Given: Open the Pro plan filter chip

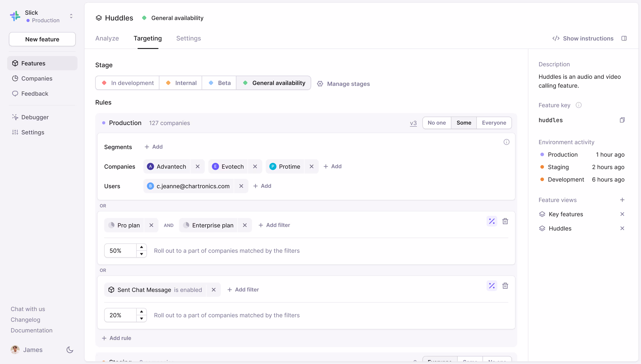Looking at the screenshot, I should pyautogui.click(x=124, y=225).
